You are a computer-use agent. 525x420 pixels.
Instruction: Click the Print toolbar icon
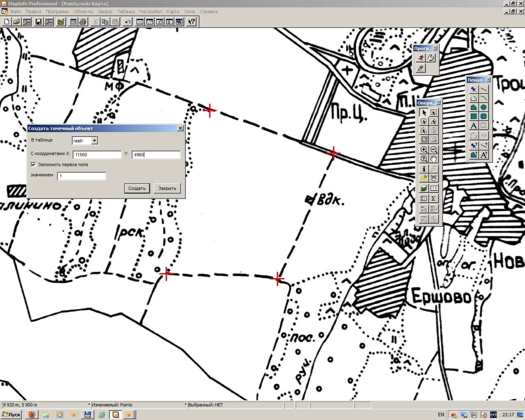tap(83, 22)
